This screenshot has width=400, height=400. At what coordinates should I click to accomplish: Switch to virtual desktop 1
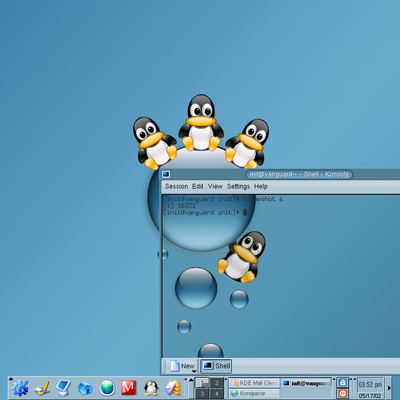point(202,382)
